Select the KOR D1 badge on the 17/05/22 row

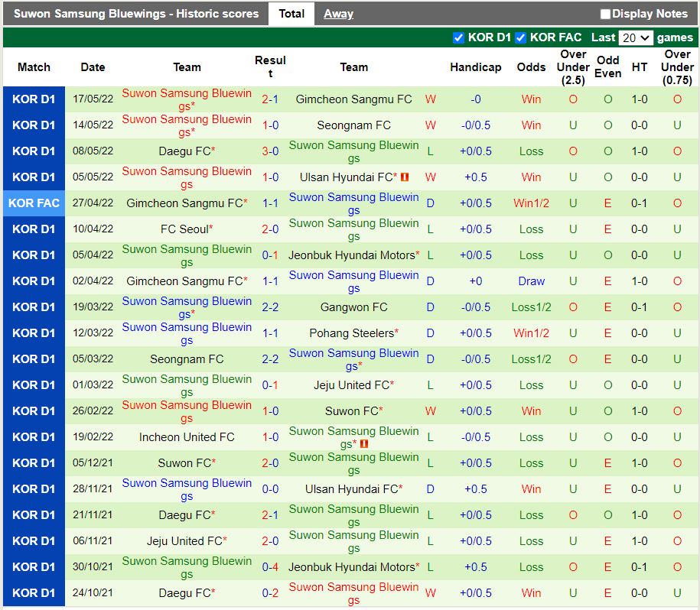tap(34, 99)
